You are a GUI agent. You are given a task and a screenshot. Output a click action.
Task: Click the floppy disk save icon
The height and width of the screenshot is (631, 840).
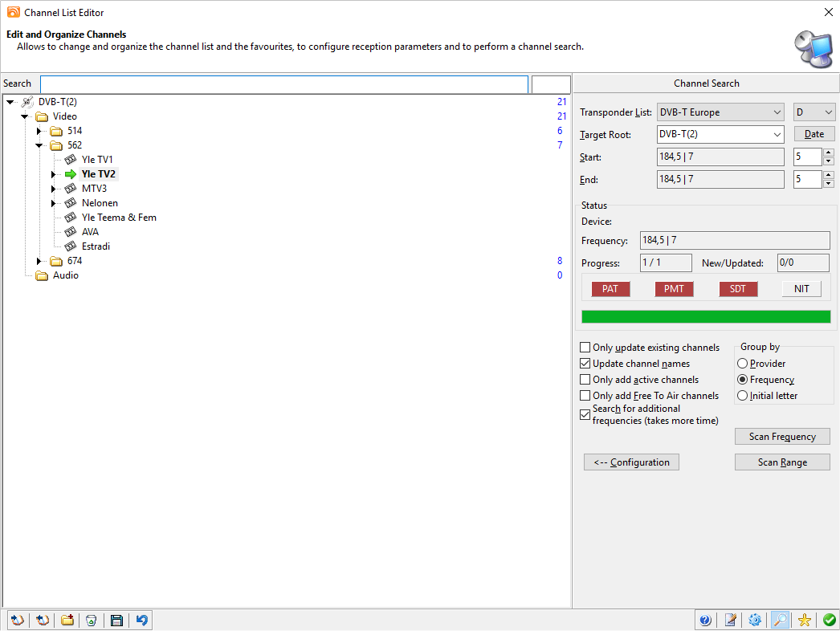(116, 620)
